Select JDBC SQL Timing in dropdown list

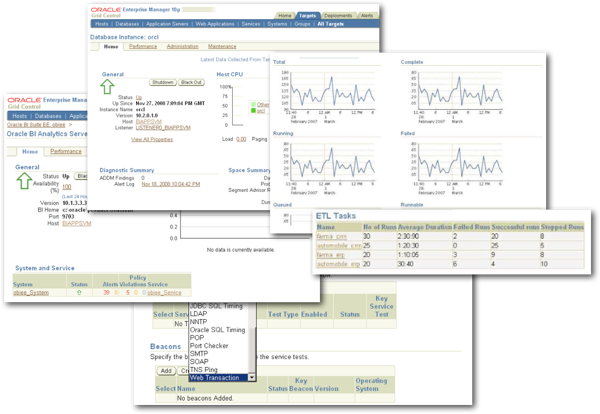(x=216, y=306)
